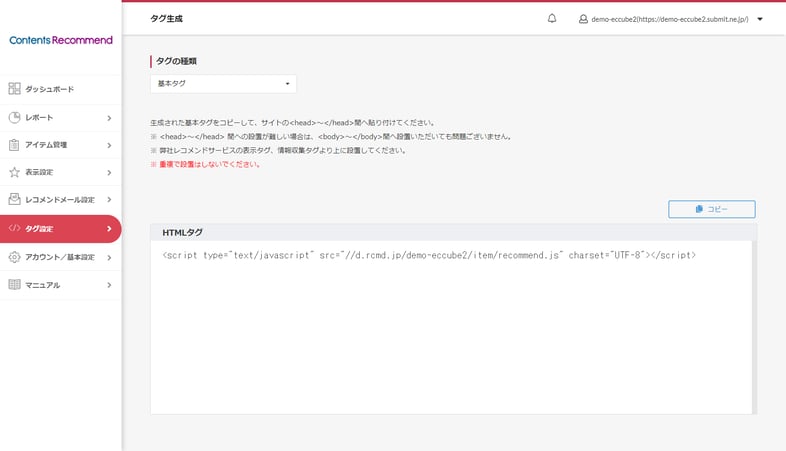Click the demo-eccube2 account name

pos(670,19)
